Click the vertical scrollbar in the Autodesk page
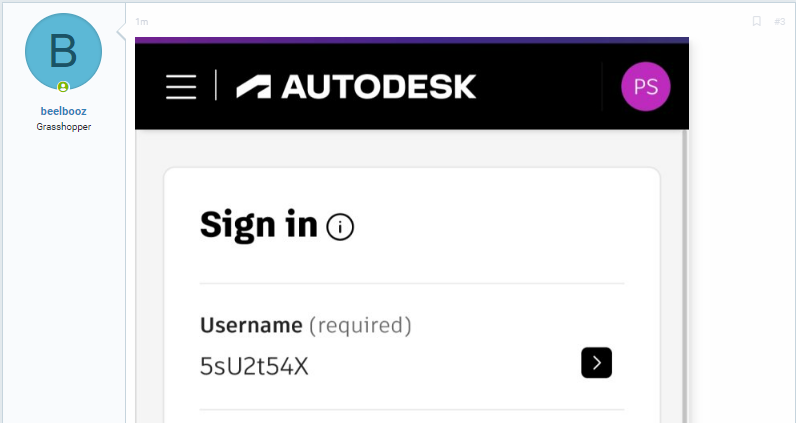The width and height of the screenshot is (796, 423). coord(685,276)
